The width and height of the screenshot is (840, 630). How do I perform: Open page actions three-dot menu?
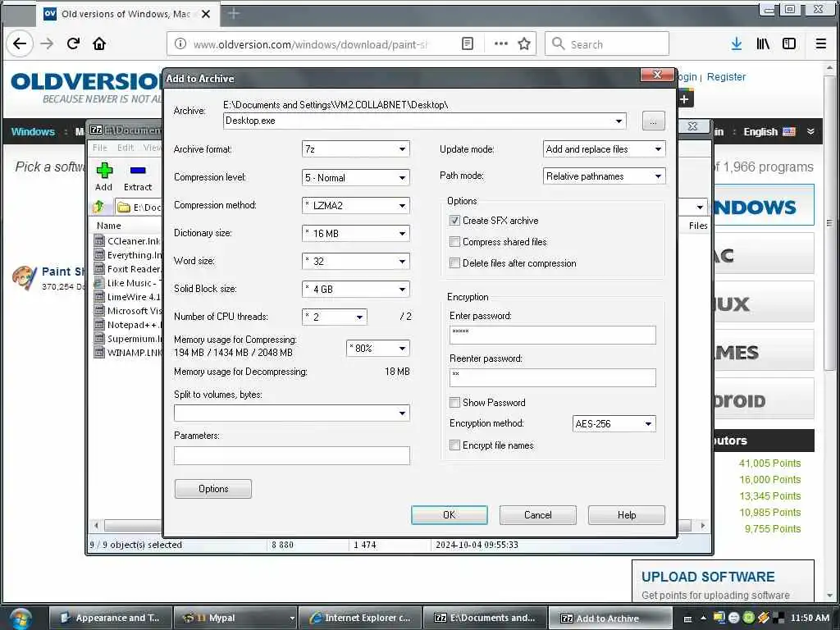click(x=501, y=44)
